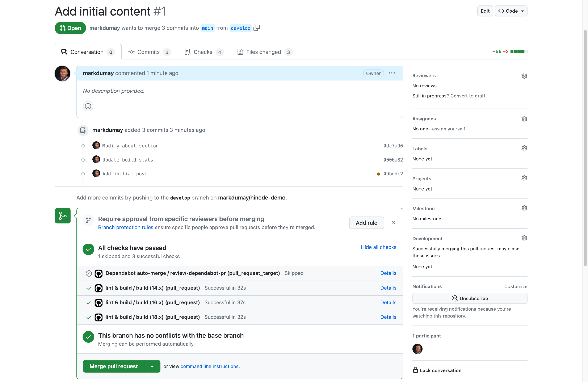
Task: Open Projects selection gear menu
Action: tap(524, 178)
